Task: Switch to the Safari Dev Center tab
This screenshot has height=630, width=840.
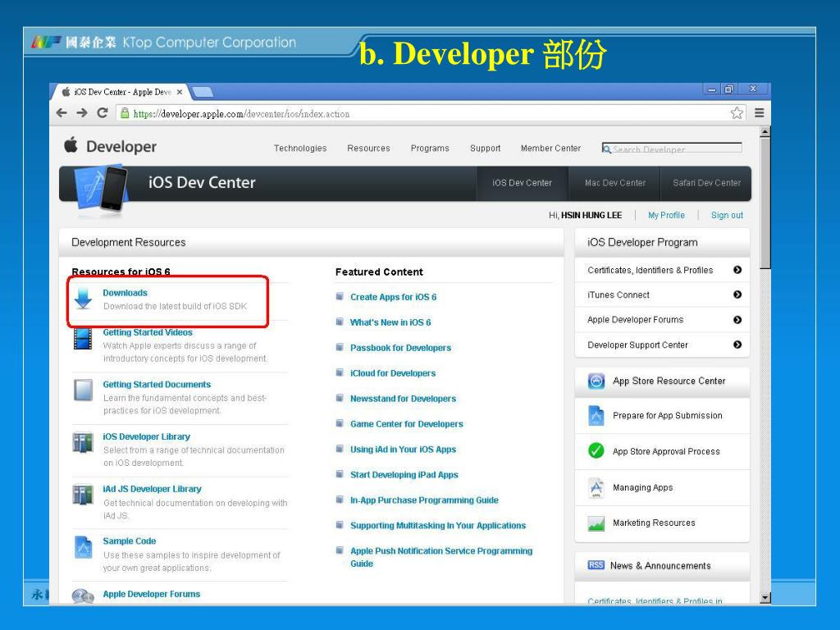Action: pyautogui.click(x=706, y=183)
